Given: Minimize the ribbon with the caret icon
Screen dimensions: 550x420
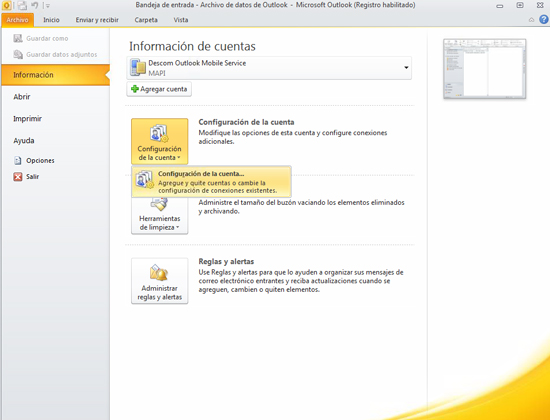Looking at the screenshot, I should pyautogui.click(x=531, y=20).
